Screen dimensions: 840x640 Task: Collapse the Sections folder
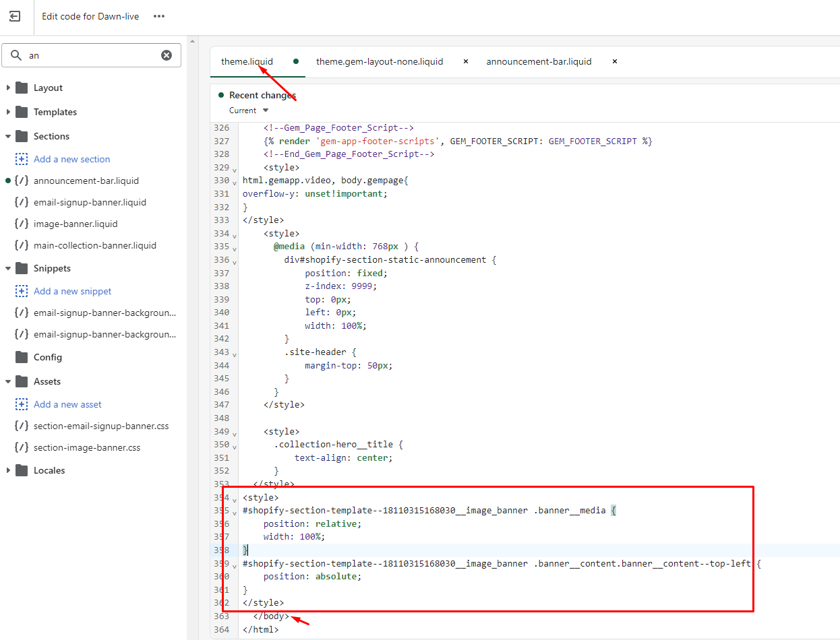click(9, 136)
